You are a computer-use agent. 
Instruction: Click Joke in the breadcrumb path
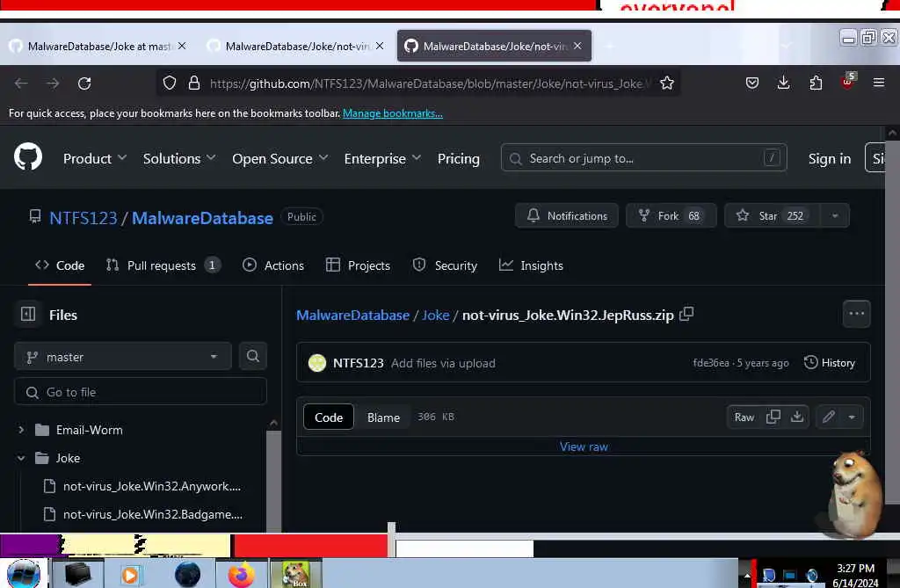coord(436,315)
